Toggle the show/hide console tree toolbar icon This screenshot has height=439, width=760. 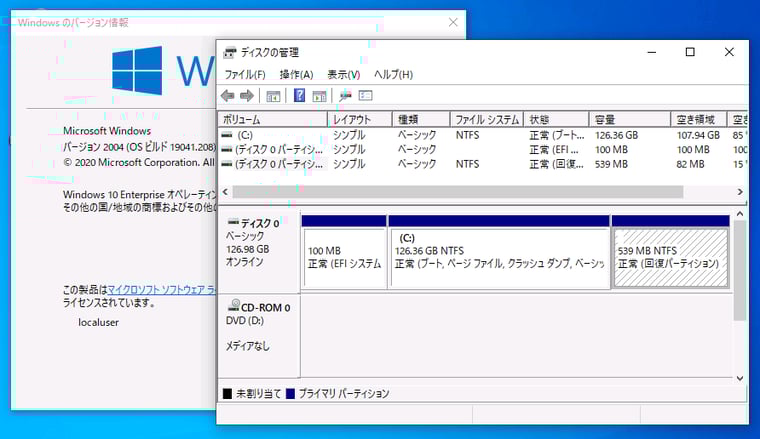pyautogui.click(x=273, y=96)
